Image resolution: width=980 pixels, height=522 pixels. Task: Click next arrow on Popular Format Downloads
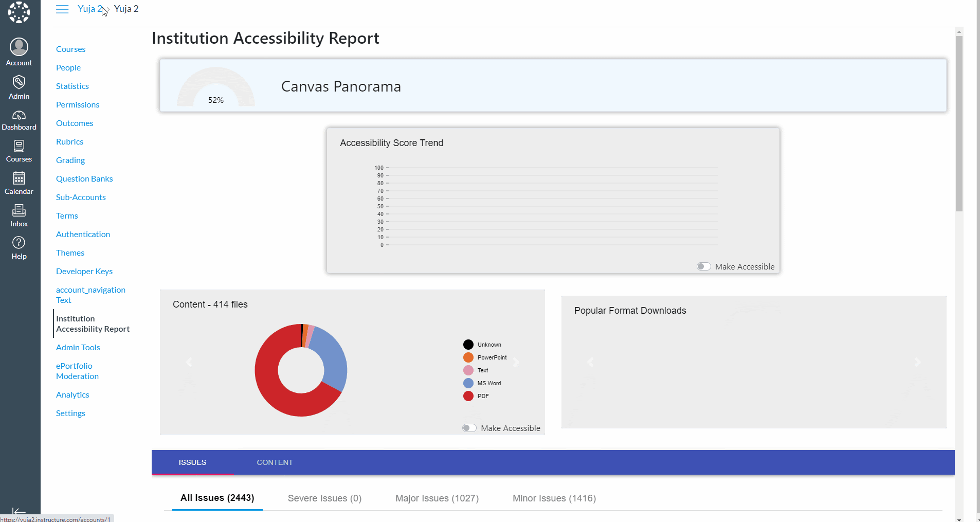[x=917, y=362]
